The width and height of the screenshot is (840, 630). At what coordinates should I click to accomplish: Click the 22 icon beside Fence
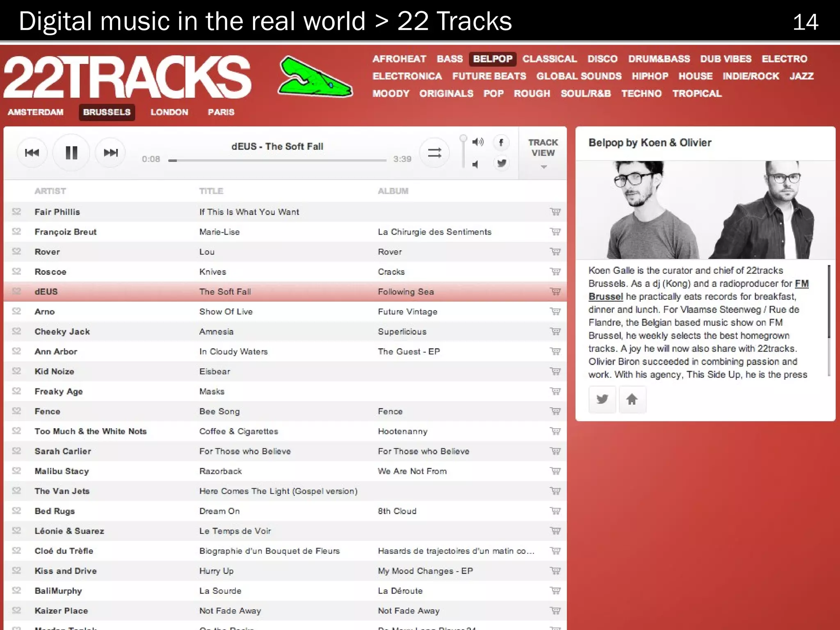pyautogui.click(x=16, y=411)
